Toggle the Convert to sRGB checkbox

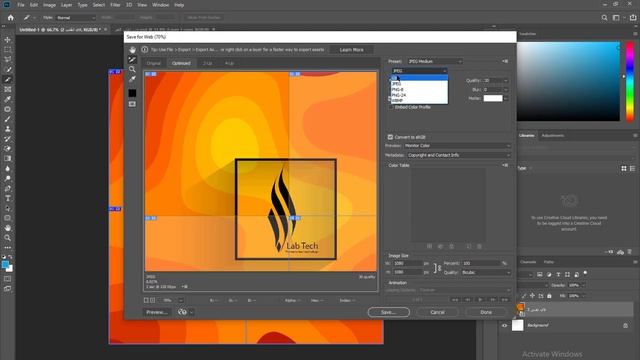click(390, 137)
